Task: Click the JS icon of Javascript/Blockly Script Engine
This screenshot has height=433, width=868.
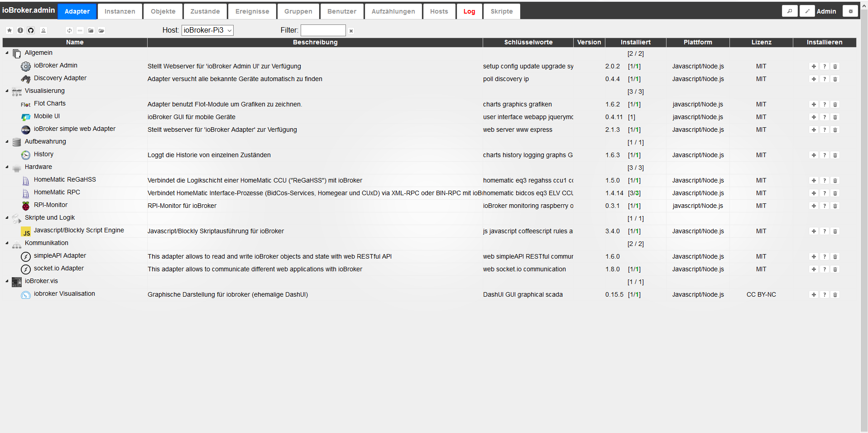Action: 26,231
